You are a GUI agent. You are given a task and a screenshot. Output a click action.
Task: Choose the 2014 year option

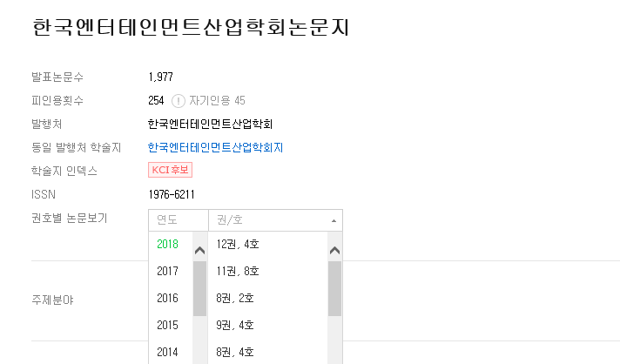tap(167, 352)
